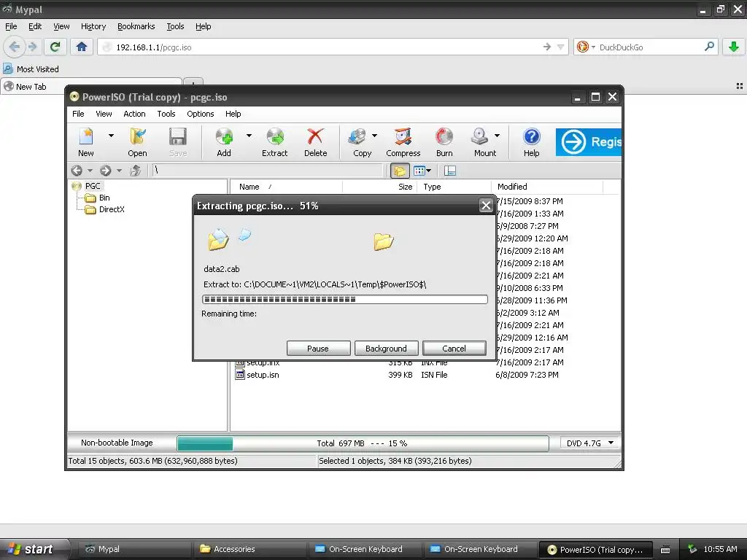Open the dropdown arrow next to New
Image resolution: width=747 pixels, height=560 pixels.
pyautogui.click(x=111, y=136)
